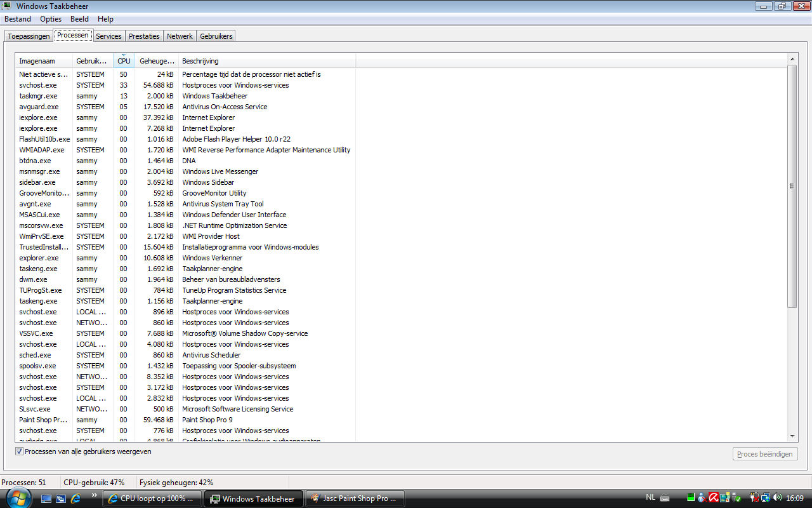Viewport: 812px width, 508px height.
Task: Select the Paint Shop Pro 9 process row
Action: click(185, 420)
